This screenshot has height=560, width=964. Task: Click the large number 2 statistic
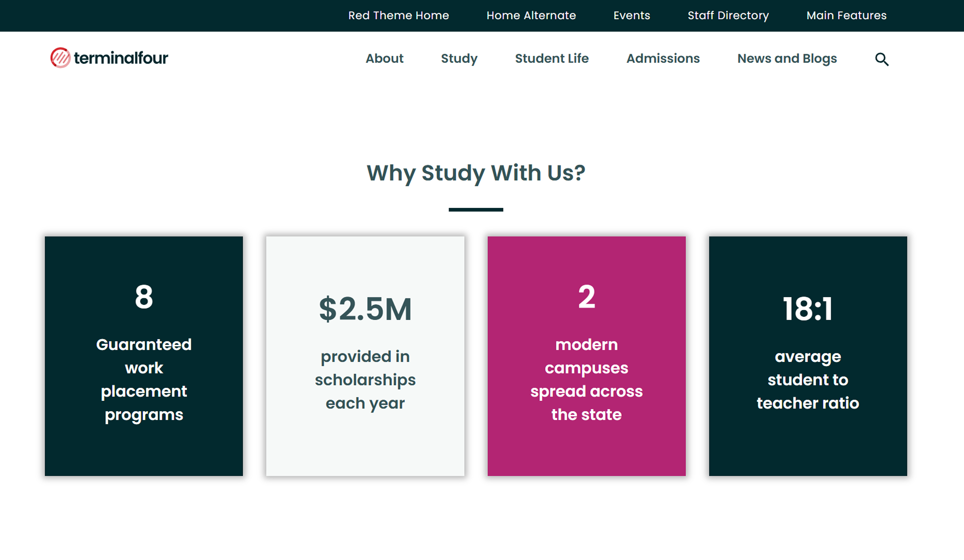[586, 297]
